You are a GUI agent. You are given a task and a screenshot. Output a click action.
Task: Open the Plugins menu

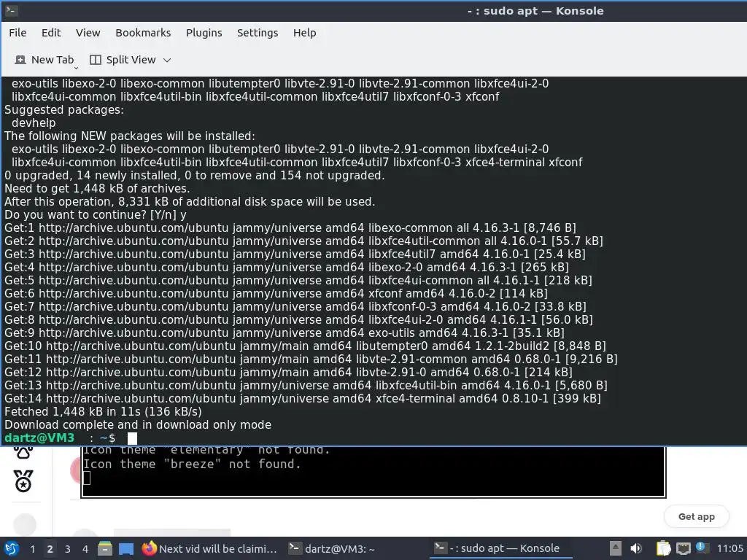pos(204,33)
